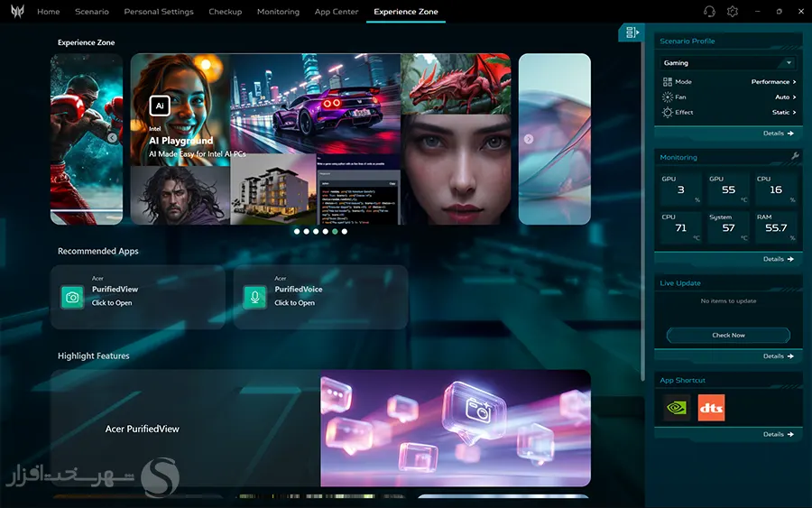Click the RAM usage 55.7 tile
812x508 pixels.
click(x=776, y=228)
